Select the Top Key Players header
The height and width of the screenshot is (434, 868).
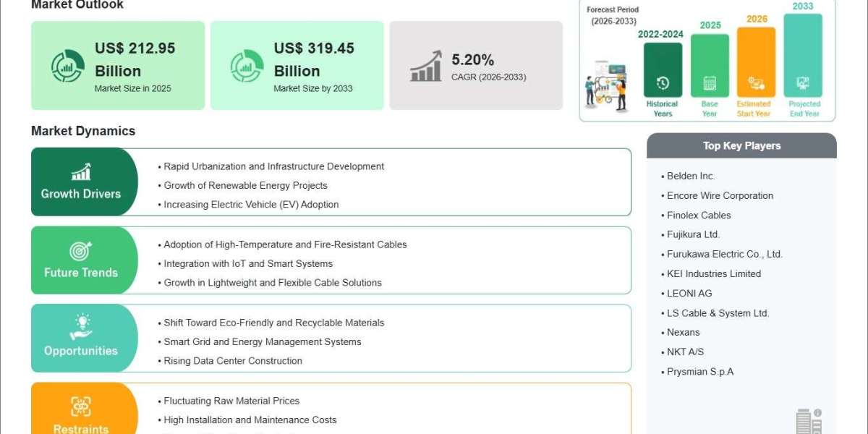[741, 145]
